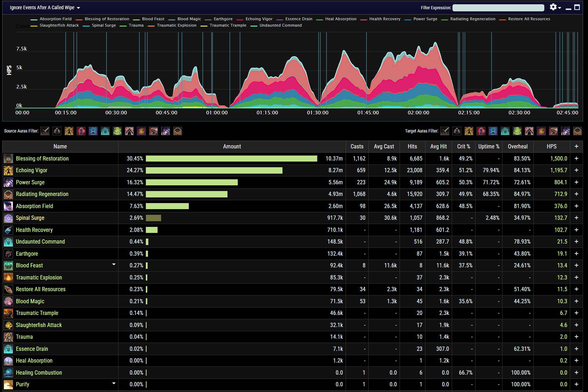Select first Source Auras Filter crossed-swords icon
This screenshot has width=588, height=392.
pos(45,131)
